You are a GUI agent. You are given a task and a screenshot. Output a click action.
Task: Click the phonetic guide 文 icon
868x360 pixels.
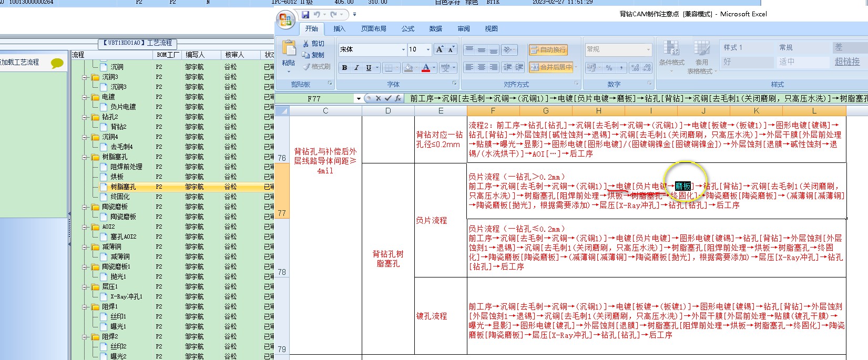(x=445, y=68)
